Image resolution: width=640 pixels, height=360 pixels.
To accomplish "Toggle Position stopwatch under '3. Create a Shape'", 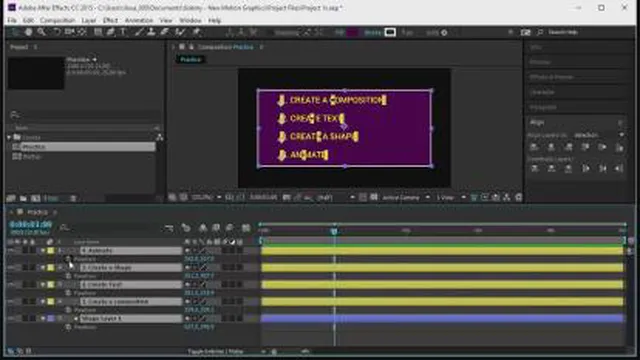I will 68,276.
